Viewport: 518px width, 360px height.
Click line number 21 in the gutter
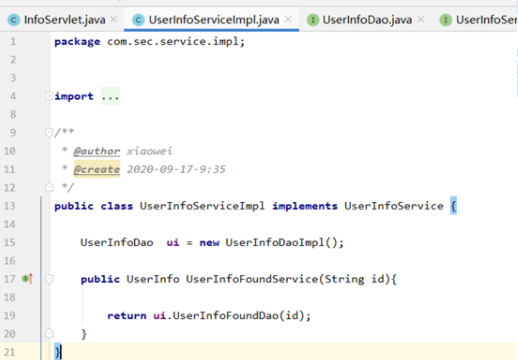(10, 352)
